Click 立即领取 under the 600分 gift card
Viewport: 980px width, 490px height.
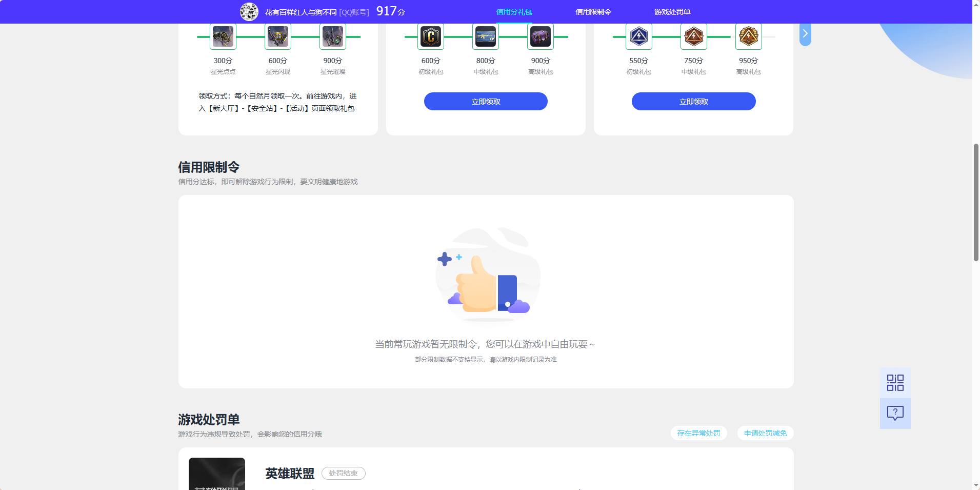(x=486, y=101)
